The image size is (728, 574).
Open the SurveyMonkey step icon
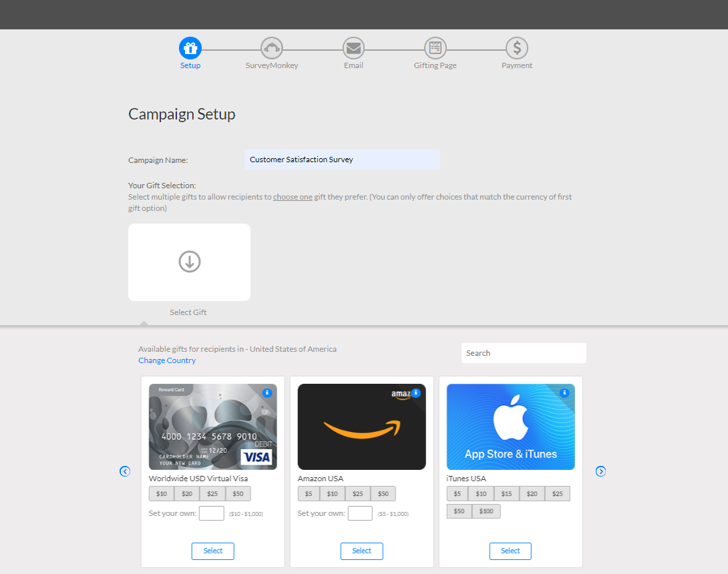pyautogui.click(x=272, y=48)
